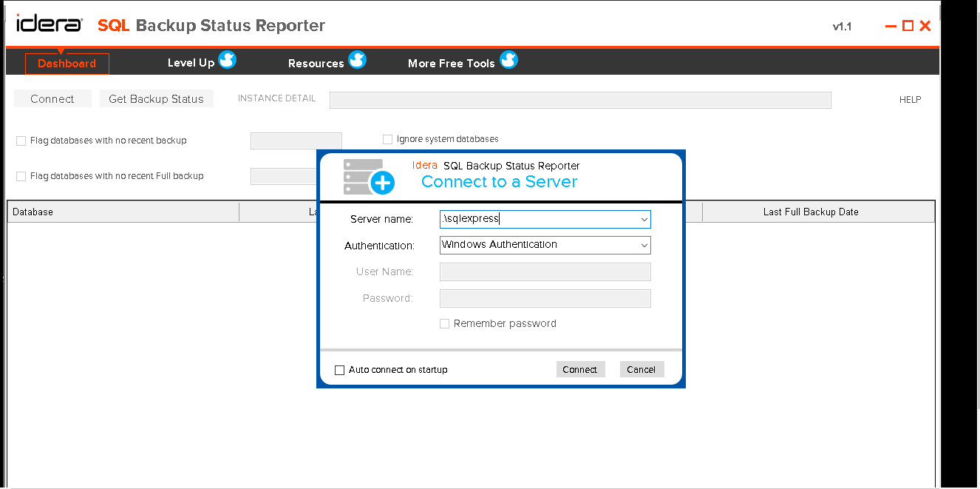Enable Auto connect on startup checkbox
Screen dimensions: 980x489
click(340, 370)
